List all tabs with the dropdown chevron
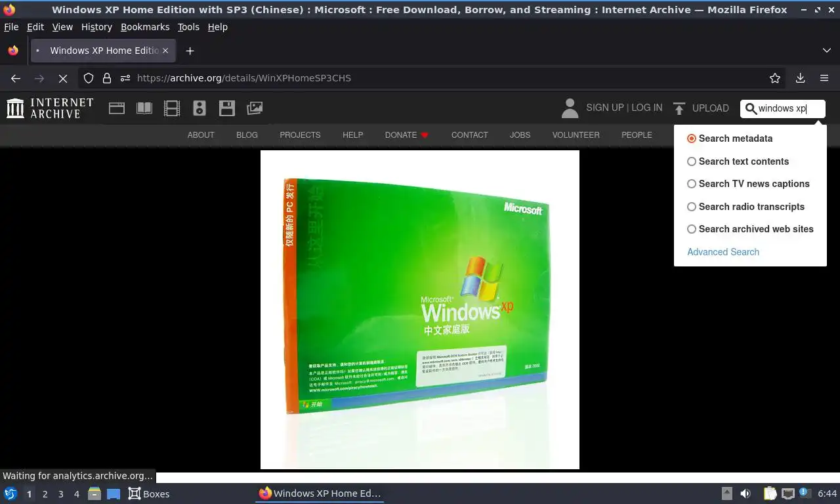The image size is (840, 504). point(827,51)
